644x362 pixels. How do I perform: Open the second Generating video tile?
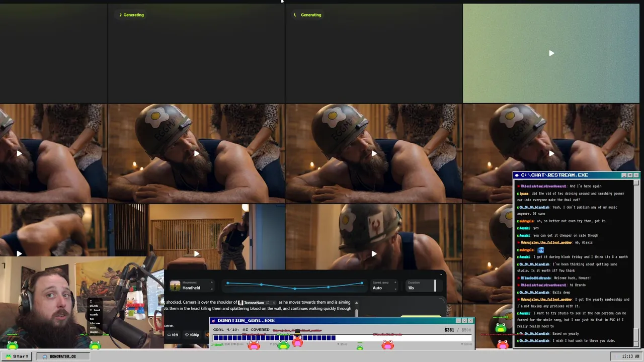pyautogui.click(x=373, y=53)
